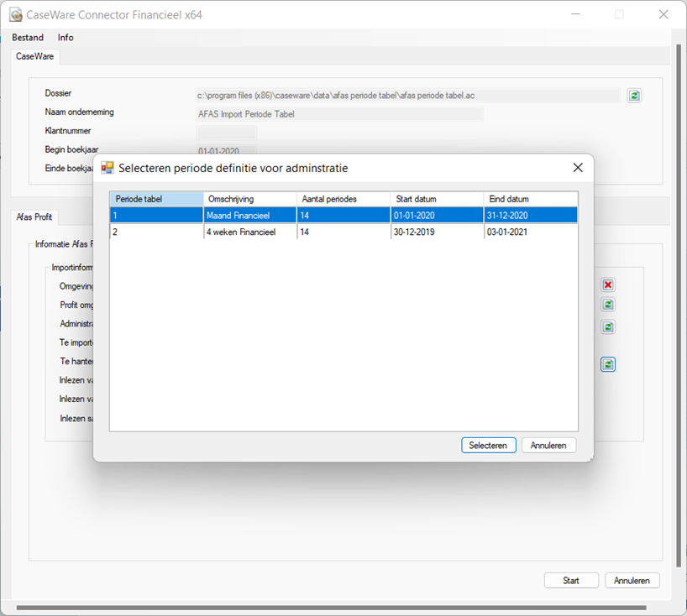The width and height of the screenshot is (687, 616).
Task: Click Annuleren button in main window
Action: pos(632,581)
